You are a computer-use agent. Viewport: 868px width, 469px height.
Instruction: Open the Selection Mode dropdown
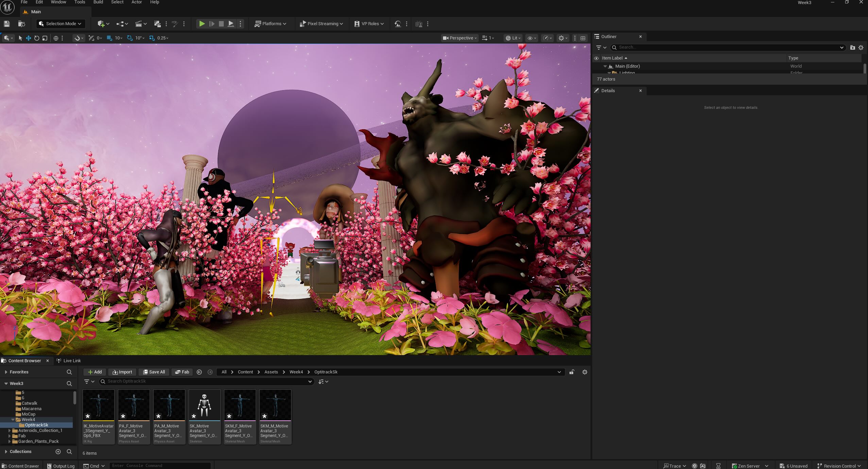(x=61, y=24)
